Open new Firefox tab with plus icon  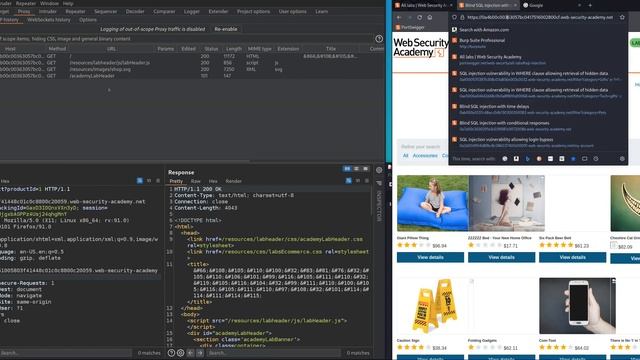pos(590,5)
